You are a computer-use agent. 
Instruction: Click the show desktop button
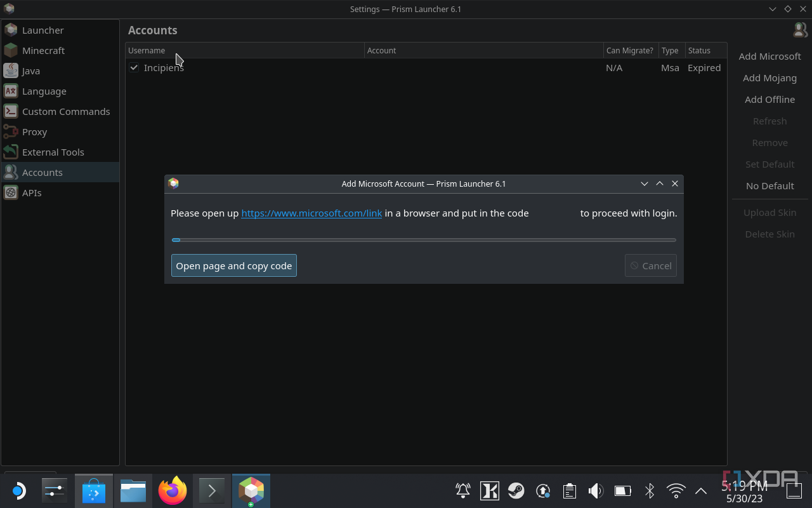point(794,491)
